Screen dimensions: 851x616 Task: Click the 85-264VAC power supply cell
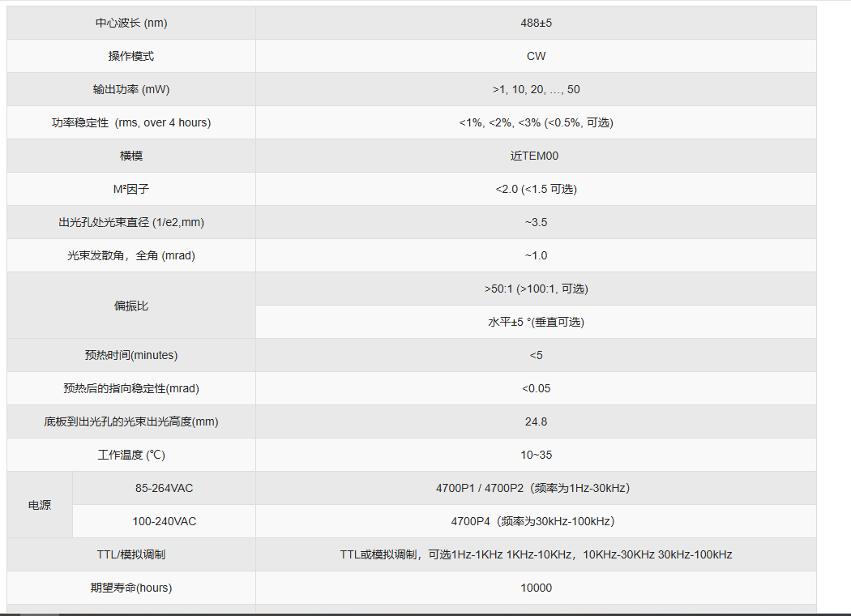tap(164, 488)
